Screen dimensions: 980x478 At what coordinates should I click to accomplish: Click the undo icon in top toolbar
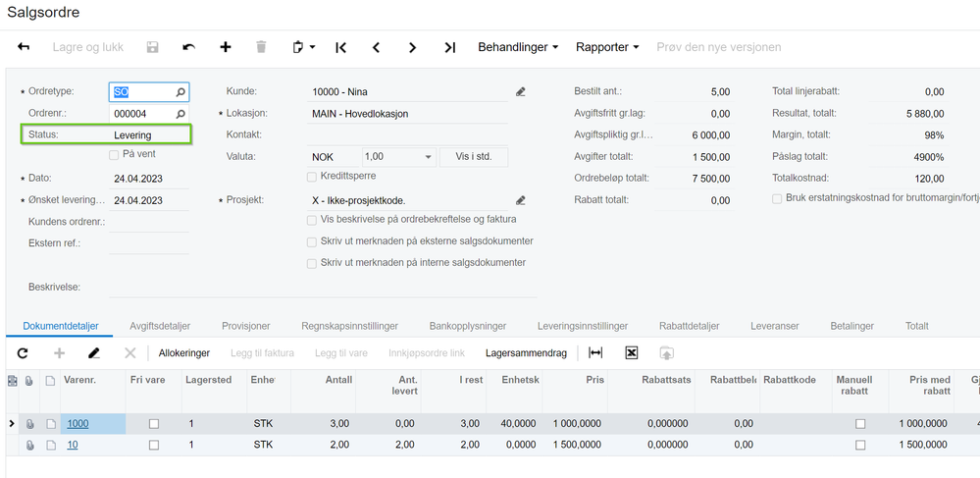tap(189, 47)
